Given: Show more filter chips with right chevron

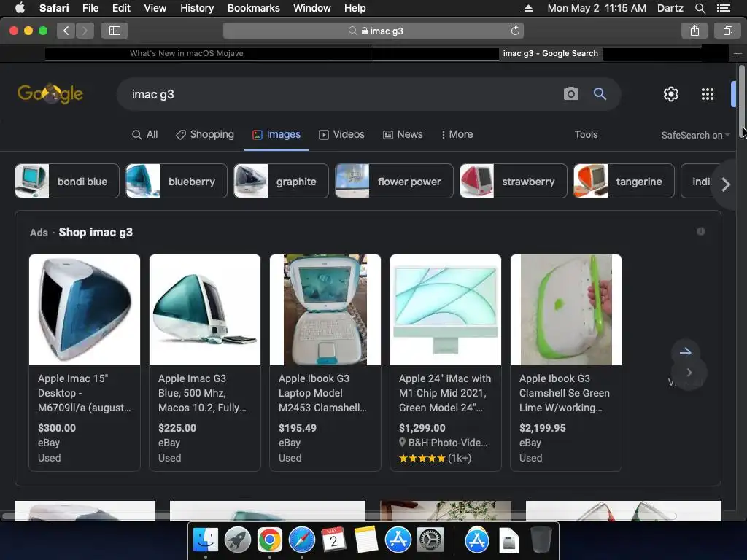Looking at the screenshot, I should click(726, 184).
